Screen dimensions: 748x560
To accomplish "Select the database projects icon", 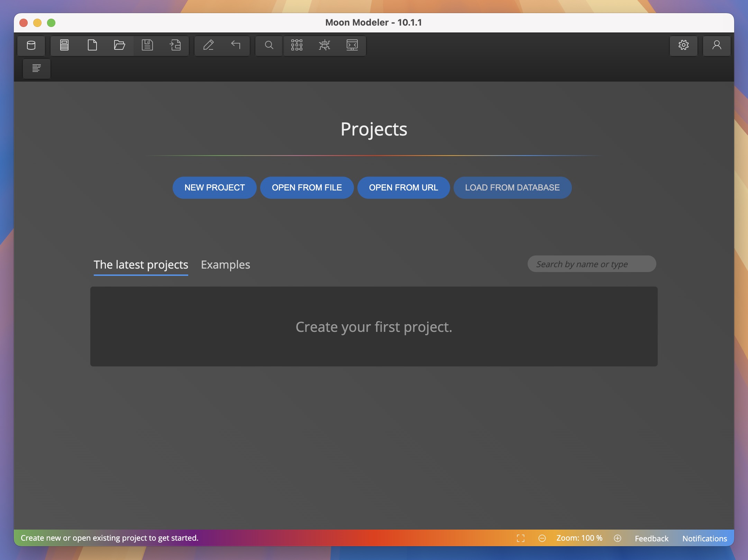I will pyautogui.click(x=31, y=45).
